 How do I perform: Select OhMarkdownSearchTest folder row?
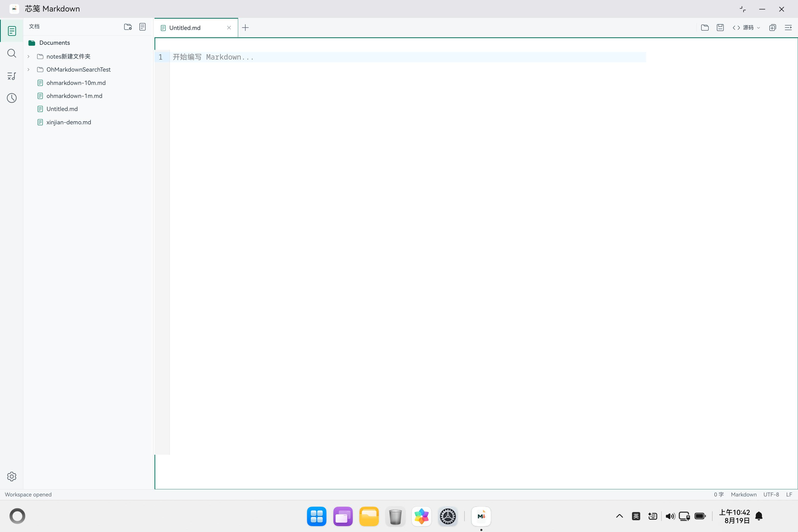[88, 70]
